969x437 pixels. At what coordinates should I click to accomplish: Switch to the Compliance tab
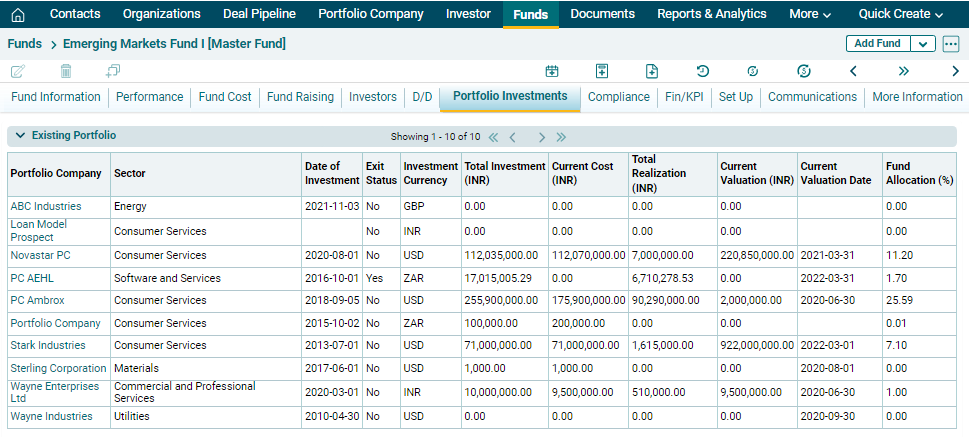click(x=618, y=97)
